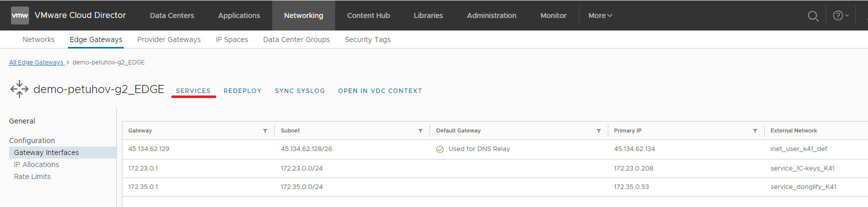The image size is (868, 207).
Task: Click the All Edge Gateways breadcrumb link
Action: 36,62
